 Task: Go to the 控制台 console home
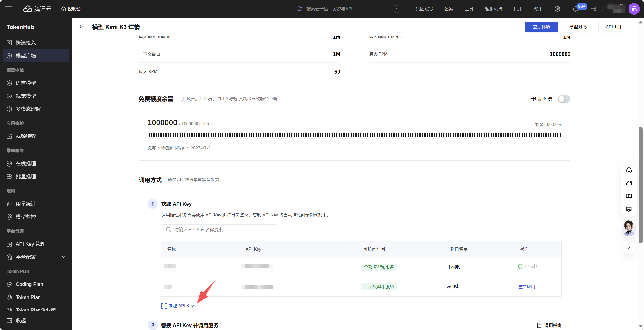point(71,9)
